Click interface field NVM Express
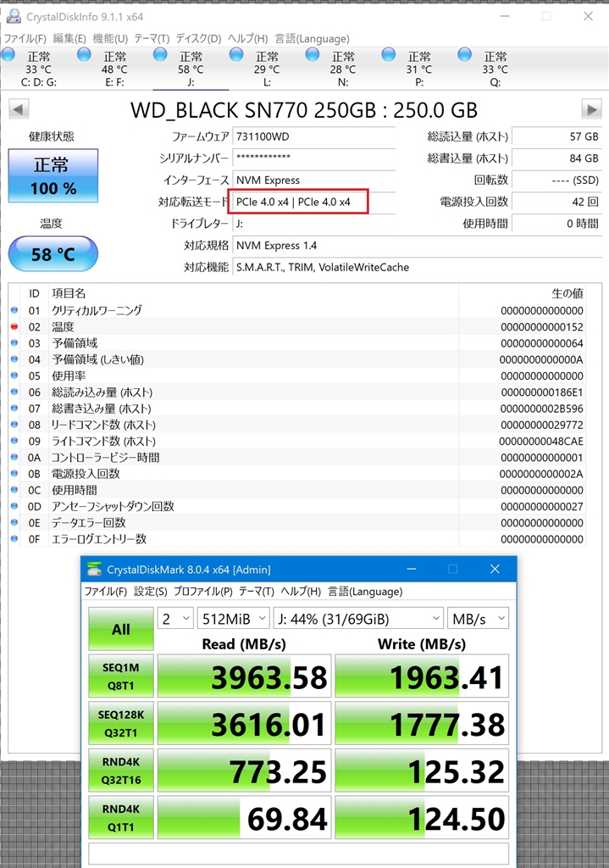This screenshot has width=609, height=868. [x=313, y=180]
